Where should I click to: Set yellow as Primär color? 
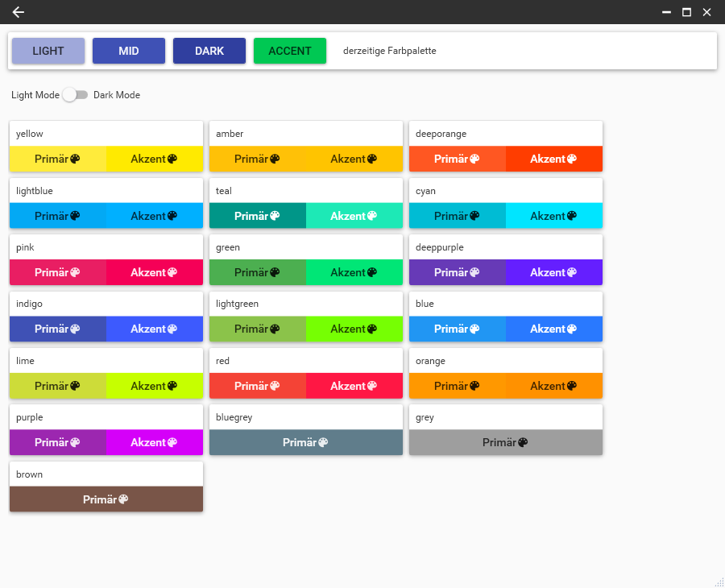(x=58, y=159)
